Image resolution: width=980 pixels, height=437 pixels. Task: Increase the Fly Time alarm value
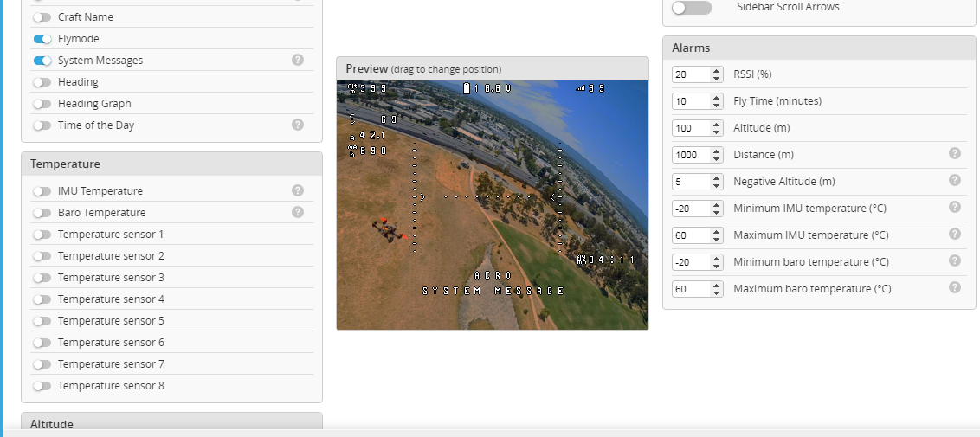tap(716, 98)
